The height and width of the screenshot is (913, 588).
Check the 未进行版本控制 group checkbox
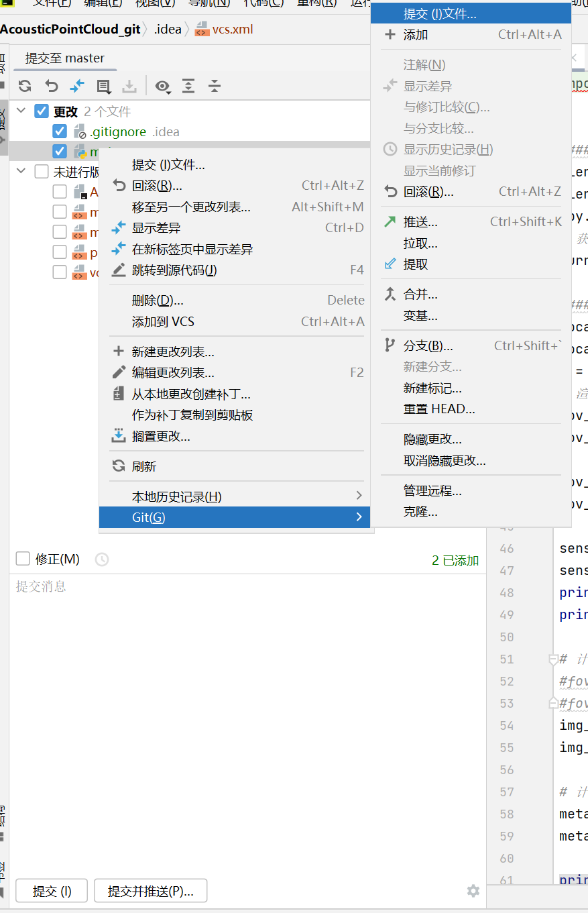[x=41, y=171]
